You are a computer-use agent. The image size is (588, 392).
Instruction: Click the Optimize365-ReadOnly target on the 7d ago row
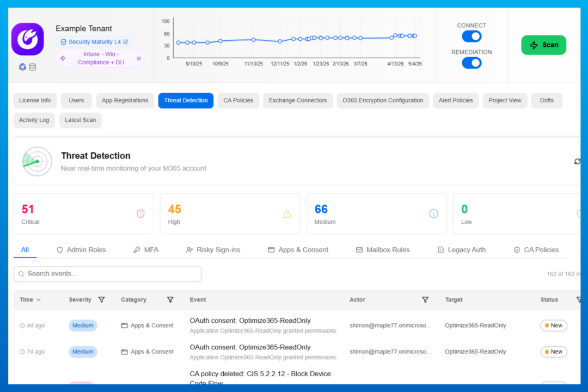(475, 352)
